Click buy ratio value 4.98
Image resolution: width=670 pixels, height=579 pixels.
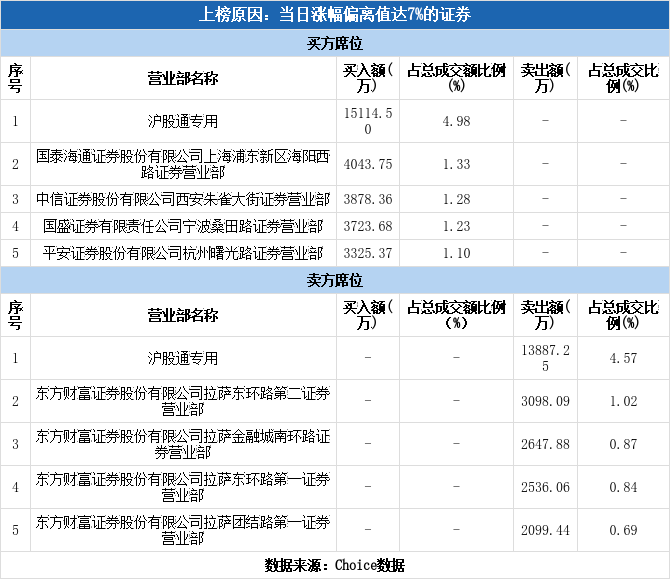[456, 121]
